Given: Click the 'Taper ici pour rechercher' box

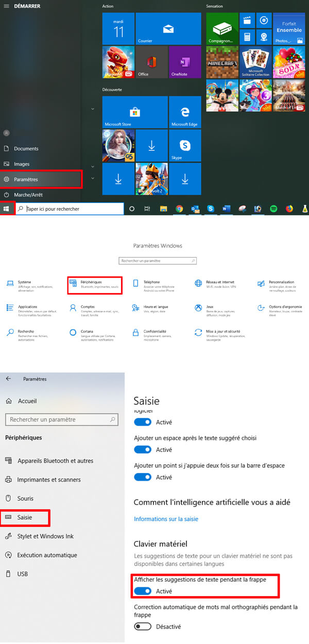Looking at the screenshot, I should pyautogui.click(x=70, y=209).
